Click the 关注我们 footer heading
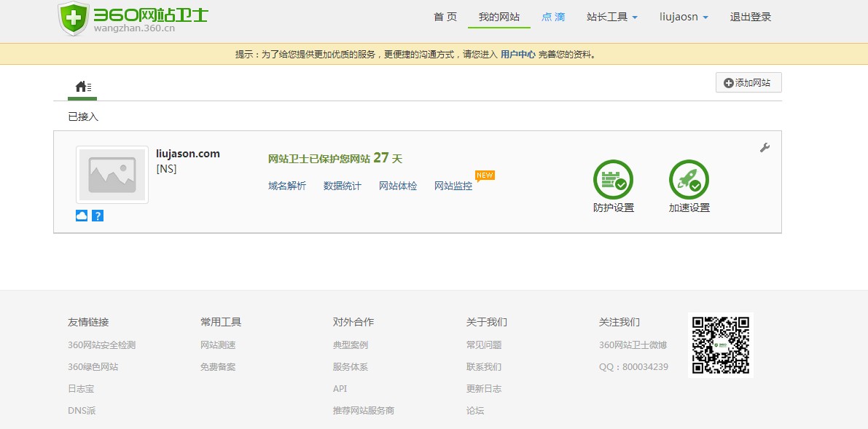 point(619,322)
